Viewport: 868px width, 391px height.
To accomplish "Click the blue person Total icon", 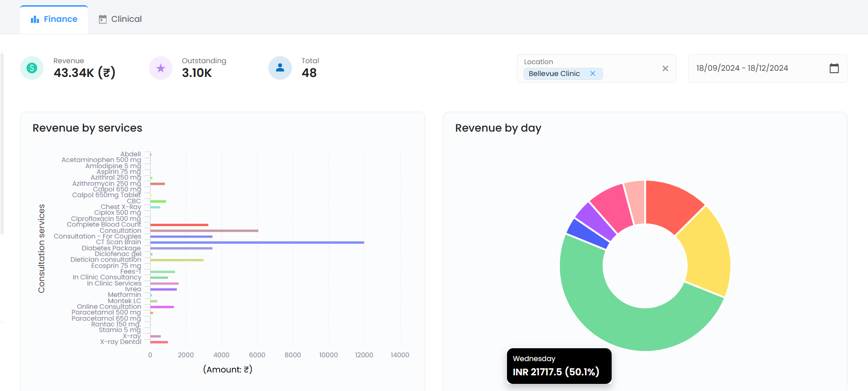I will [x=280, y=68].
